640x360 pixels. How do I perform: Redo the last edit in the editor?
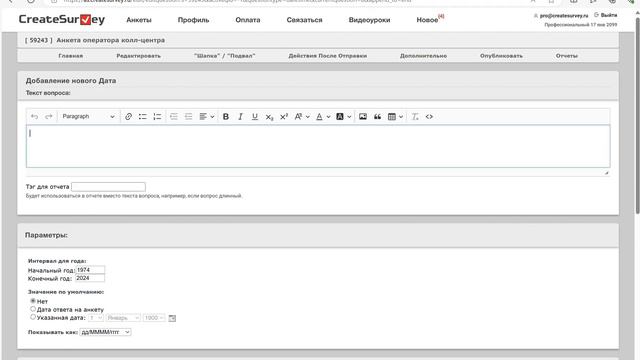point(49,117)
